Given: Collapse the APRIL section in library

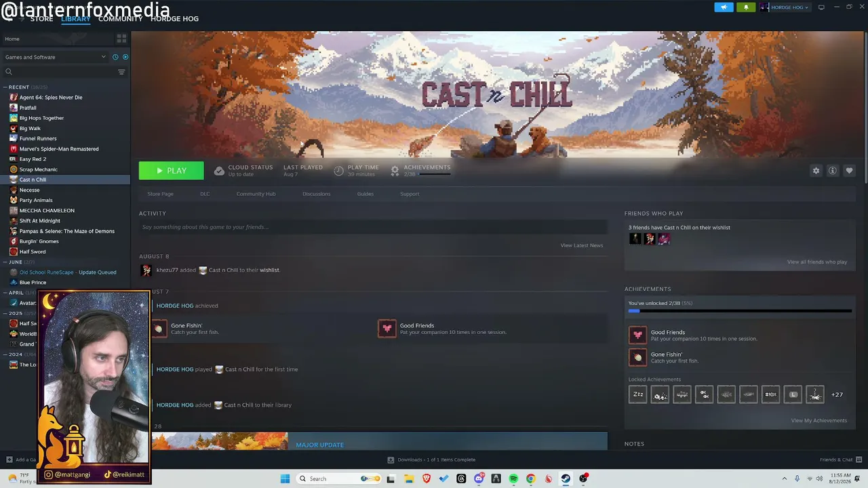Looking at the screenshot, I should [5, 293].
